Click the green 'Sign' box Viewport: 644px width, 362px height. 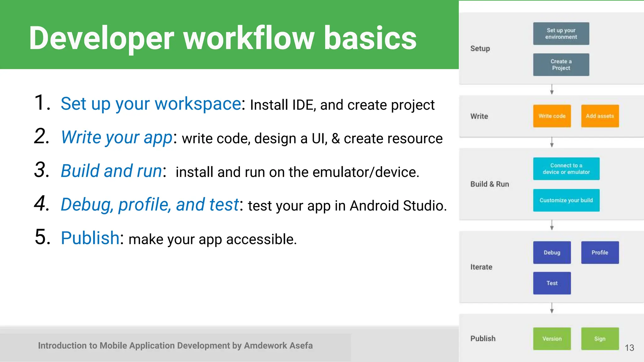coord(600,339)
